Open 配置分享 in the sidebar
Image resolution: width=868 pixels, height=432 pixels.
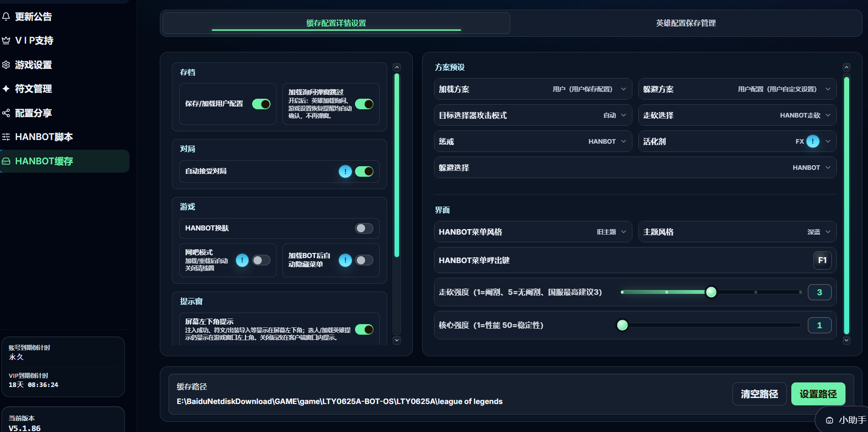click(64, 113)
